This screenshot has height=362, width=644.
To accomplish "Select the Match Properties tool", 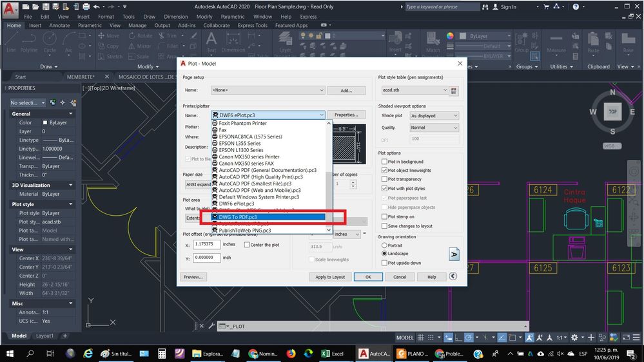I will pos(433,43).
